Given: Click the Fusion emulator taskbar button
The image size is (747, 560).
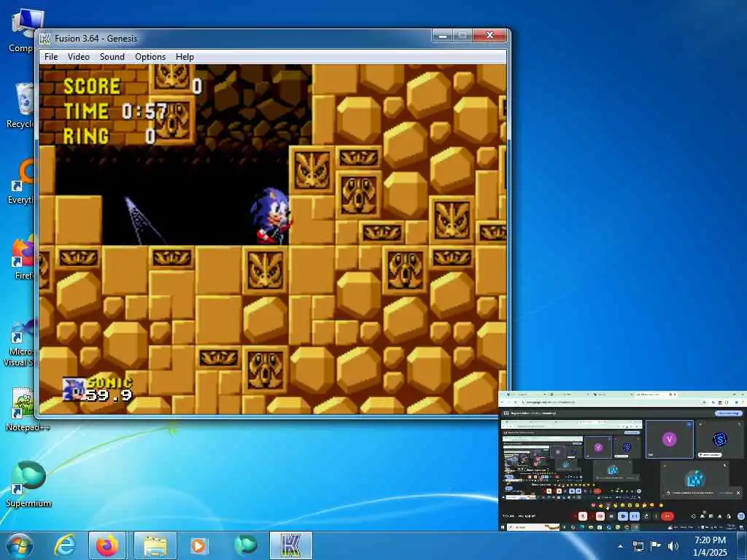Looking at the screenshot, I should click(291, 545).
